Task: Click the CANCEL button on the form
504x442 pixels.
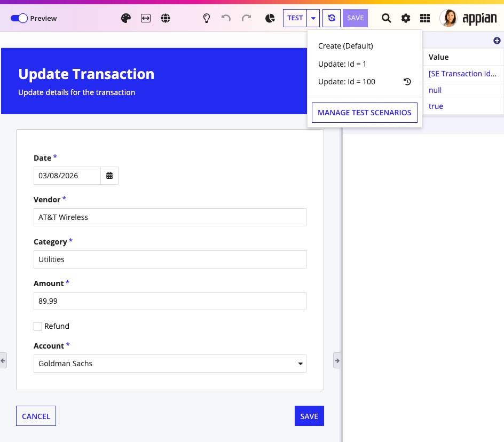Action: 36,416
